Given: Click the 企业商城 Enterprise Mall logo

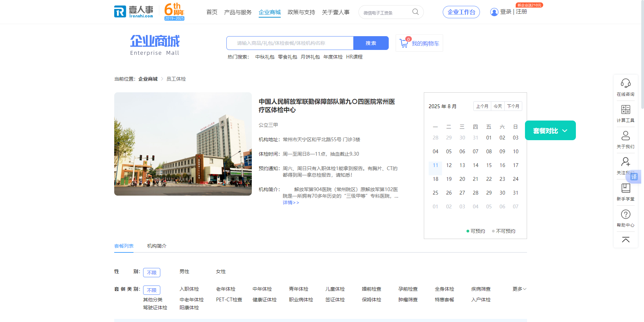Looking at the screenshot, I should click(x=155, y=45).
